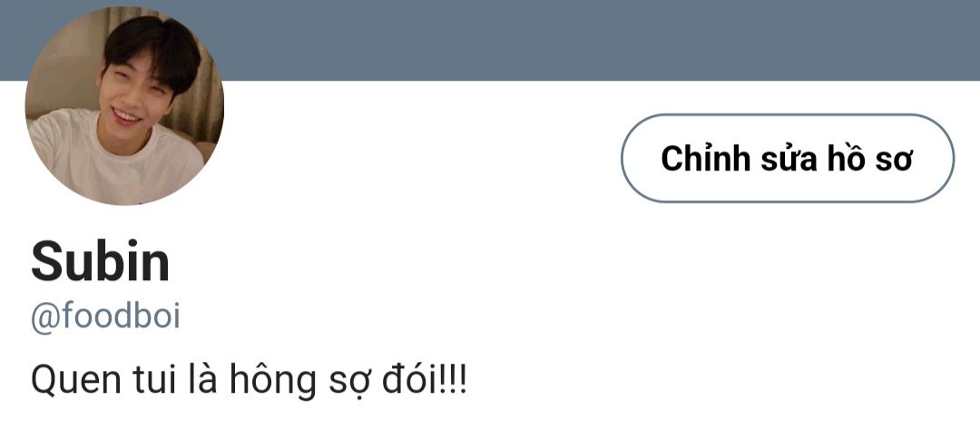980x440 pixels.
Task: Tap the Vietnamese bio sentence
Action: click(x=249, y=377)
